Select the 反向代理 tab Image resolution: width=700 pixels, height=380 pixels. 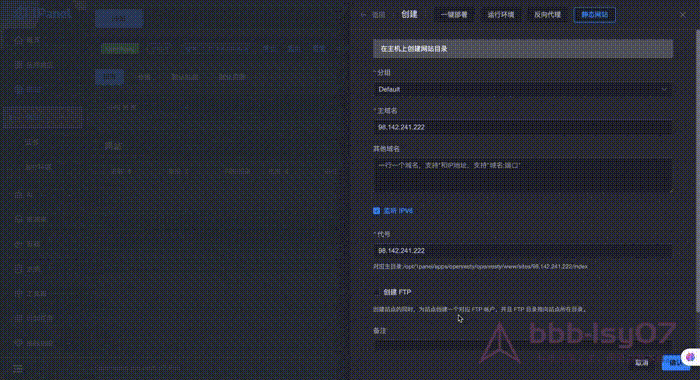point(548,15)
